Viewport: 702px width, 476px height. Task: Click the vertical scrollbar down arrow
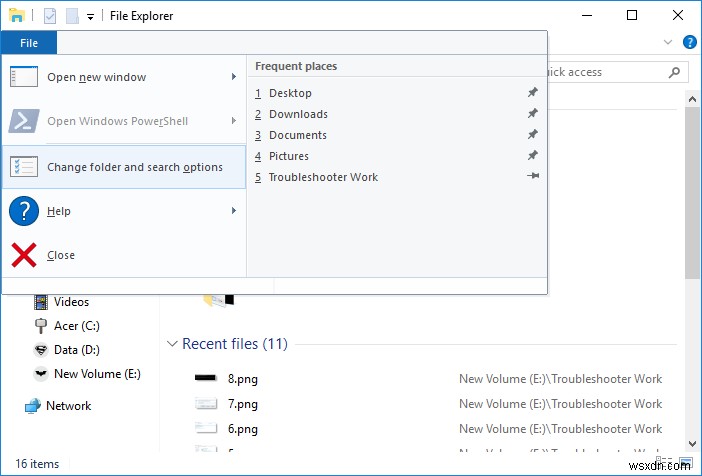[x=692, y=444]
